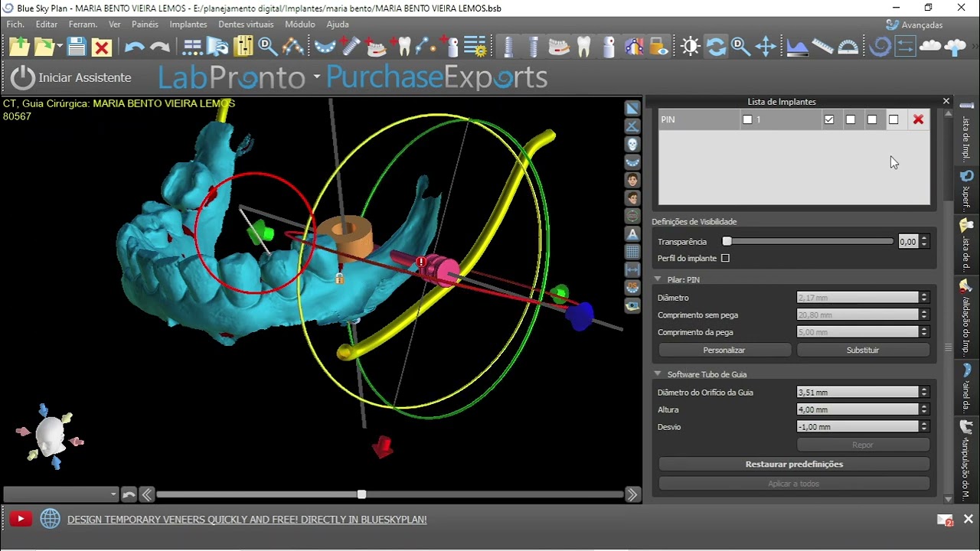Open the Painéis menu
980x551 pixels.
pyautogui.click(x=145, y=24)
